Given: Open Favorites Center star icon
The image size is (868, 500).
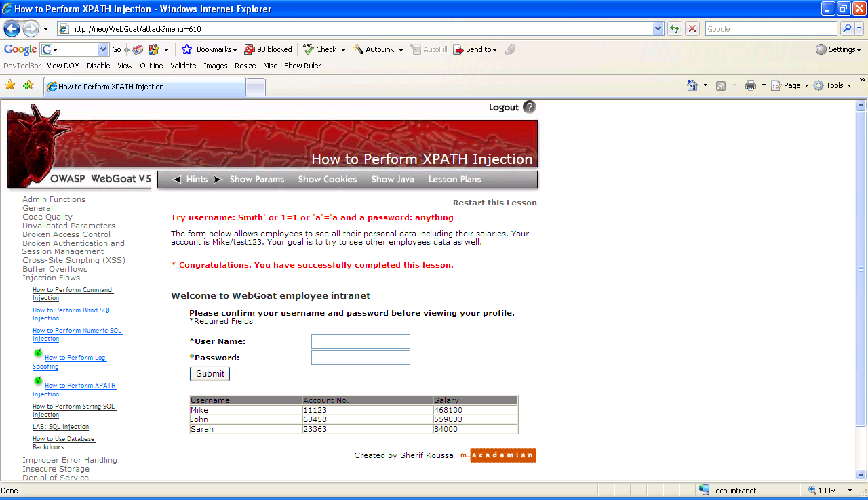Looking at the screenshot, I should 10,85.
